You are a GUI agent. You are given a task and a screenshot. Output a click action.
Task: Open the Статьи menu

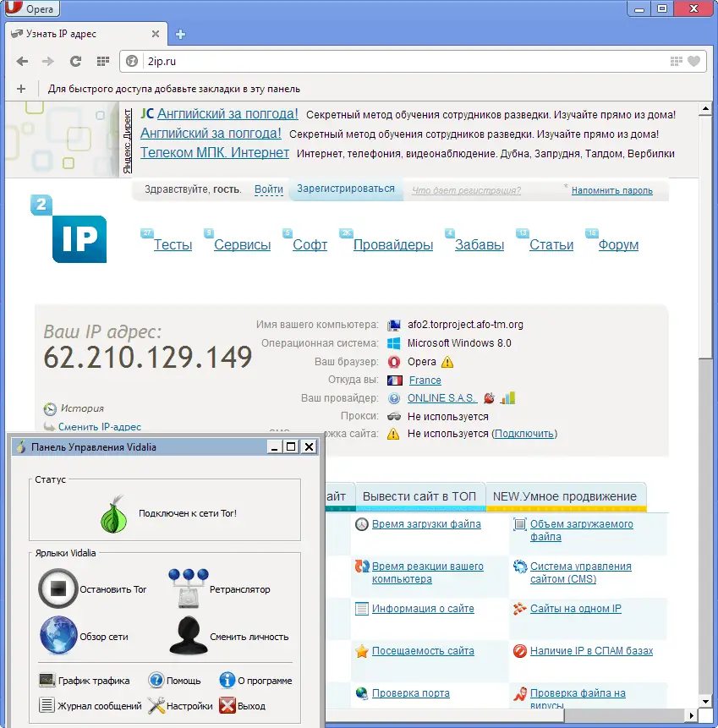[x=551, y=244]
